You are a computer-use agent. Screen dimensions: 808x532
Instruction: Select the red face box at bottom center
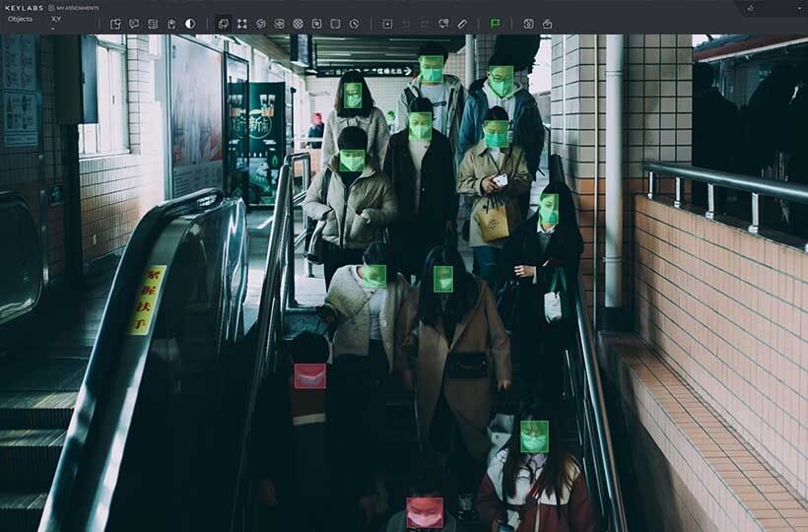tap(425, 512)
